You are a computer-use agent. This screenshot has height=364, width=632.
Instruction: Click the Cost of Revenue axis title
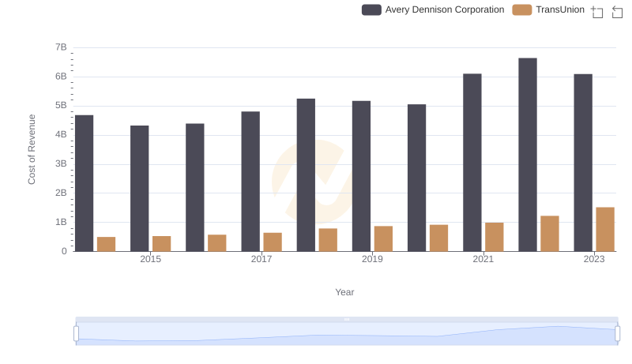tap(32, 149)
